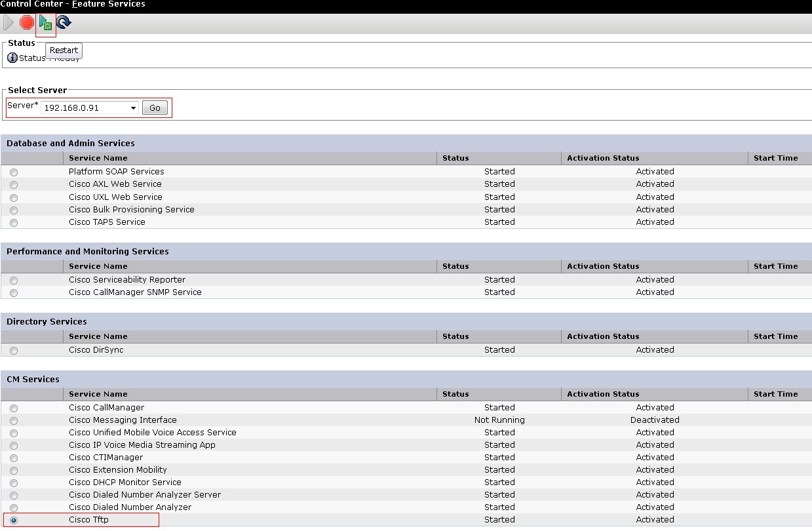Click the 'Cisco Tftp' service name text
812x531 pixels.
[88, 520]
